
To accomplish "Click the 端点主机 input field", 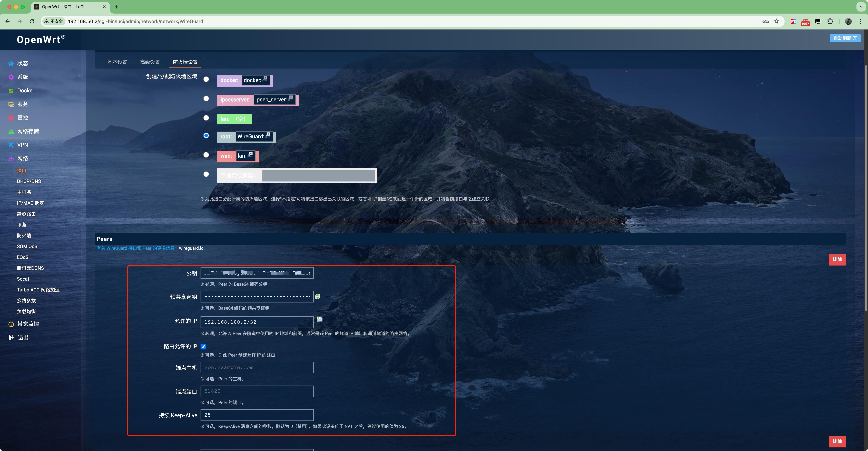I will (257, 367).
